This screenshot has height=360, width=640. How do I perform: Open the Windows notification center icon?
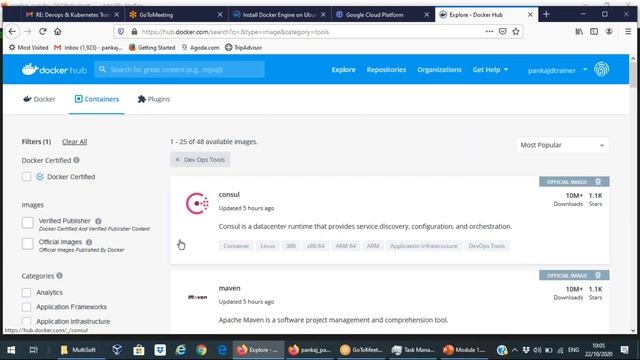(x=624, y=350)
